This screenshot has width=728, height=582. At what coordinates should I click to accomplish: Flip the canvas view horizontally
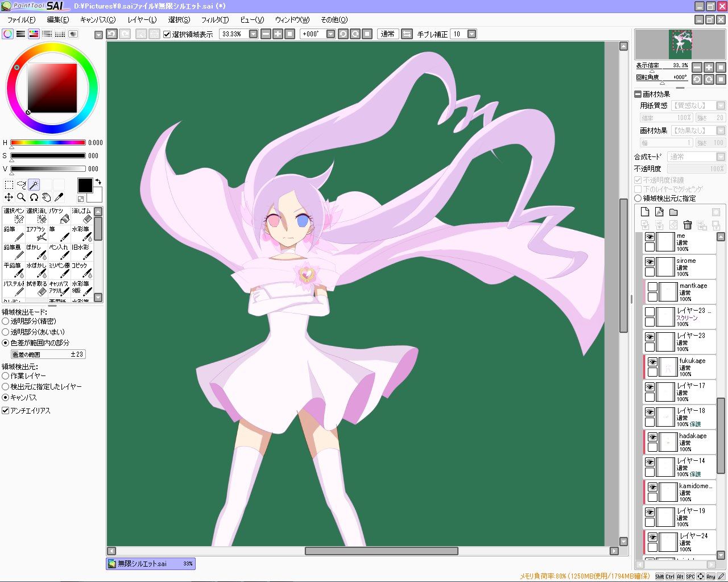pos(407,34)
